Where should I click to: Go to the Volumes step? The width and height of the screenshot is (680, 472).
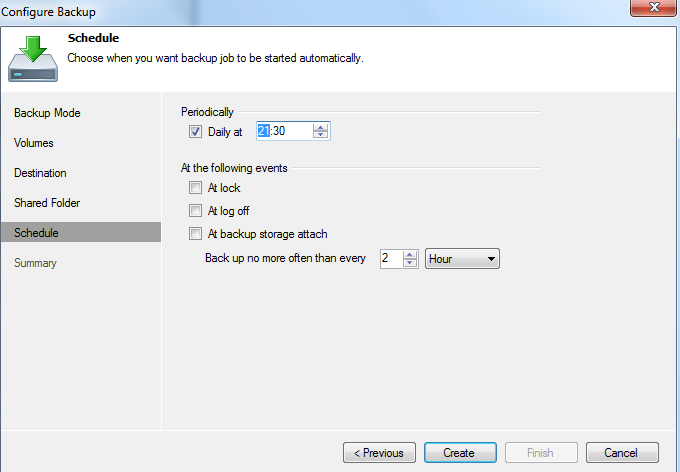coord(33,143)
